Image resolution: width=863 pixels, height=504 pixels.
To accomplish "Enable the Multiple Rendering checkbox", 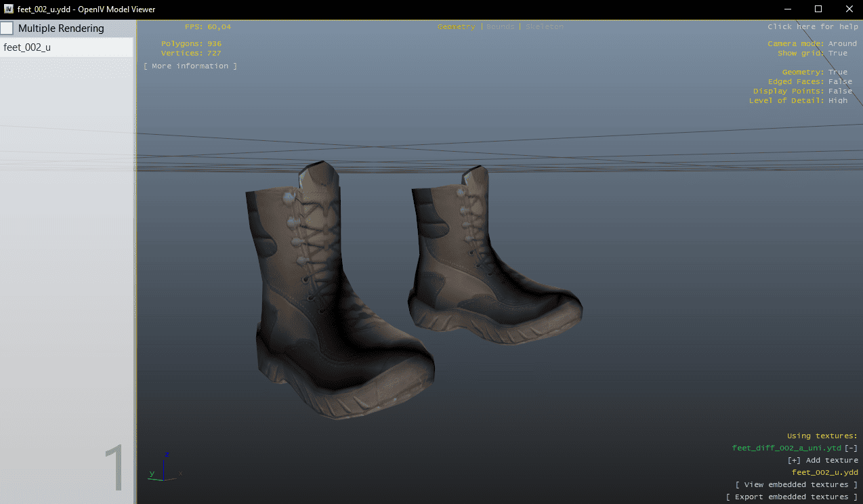I will tap(7, 28).
